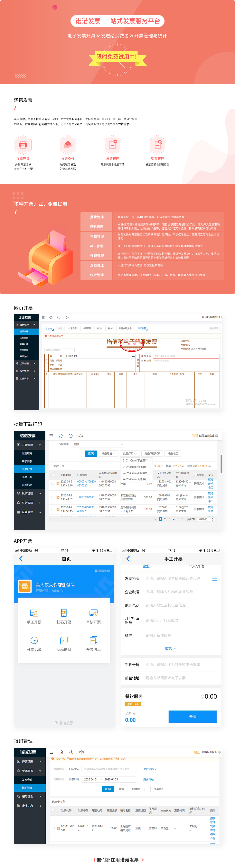
Task: Tap 开票记录 icon on APP home
Action: coord(34,640)
